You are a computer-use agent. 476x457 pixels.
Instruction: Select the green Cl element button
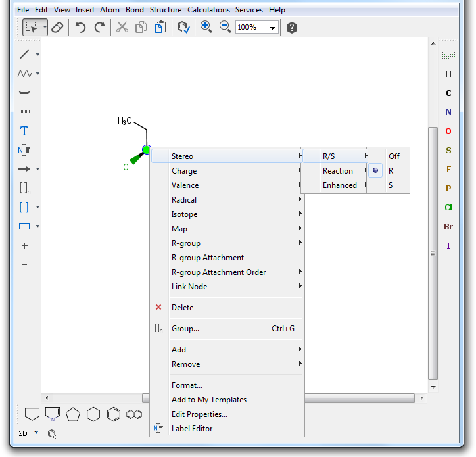[448, 208]
